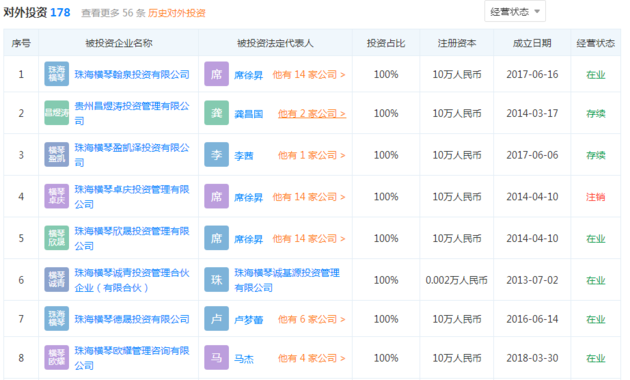The width and height of the screenshot is (630, 380).
Task: Click the 横琴盈凯 company logo icon
Action: 57,155
